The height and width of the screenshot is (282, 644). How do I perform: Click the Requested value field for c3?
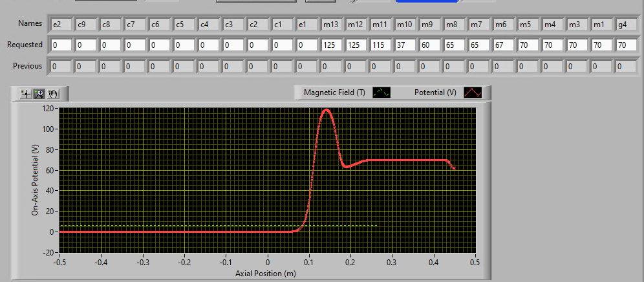click(234, 45)
